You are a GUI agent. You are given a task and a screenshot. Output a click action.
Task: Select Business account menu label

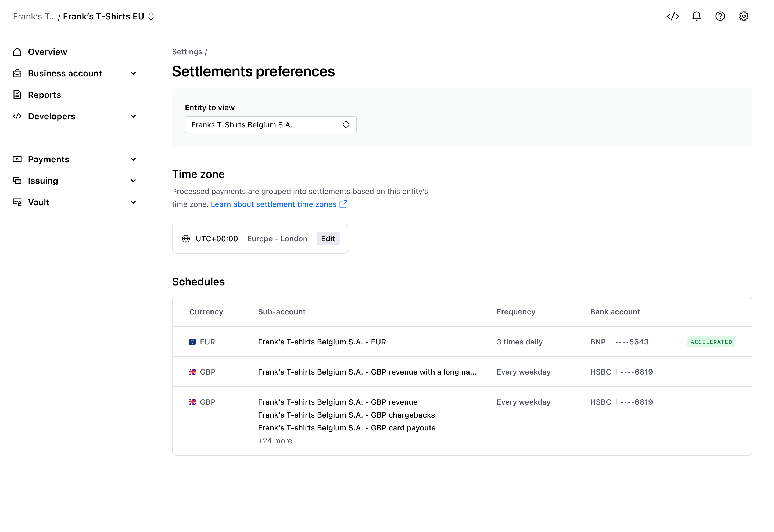(x=65, y=73)
